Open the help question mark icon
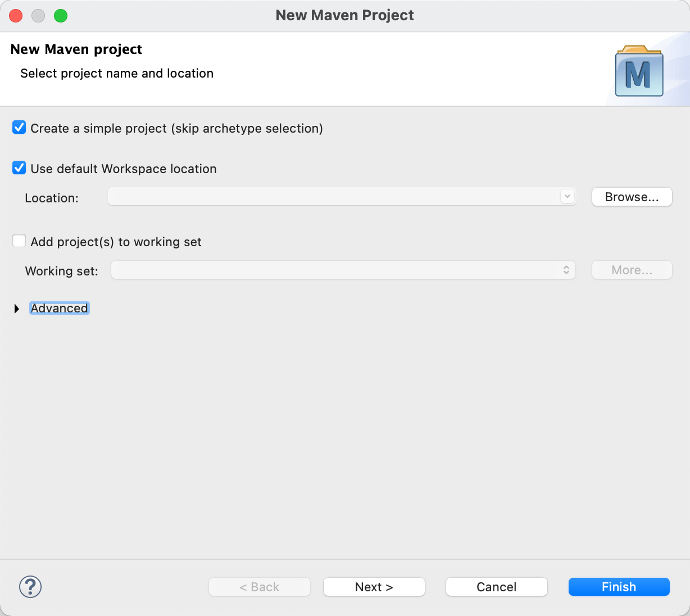This screenshot has width=690, height=616. tap(30, 587)
